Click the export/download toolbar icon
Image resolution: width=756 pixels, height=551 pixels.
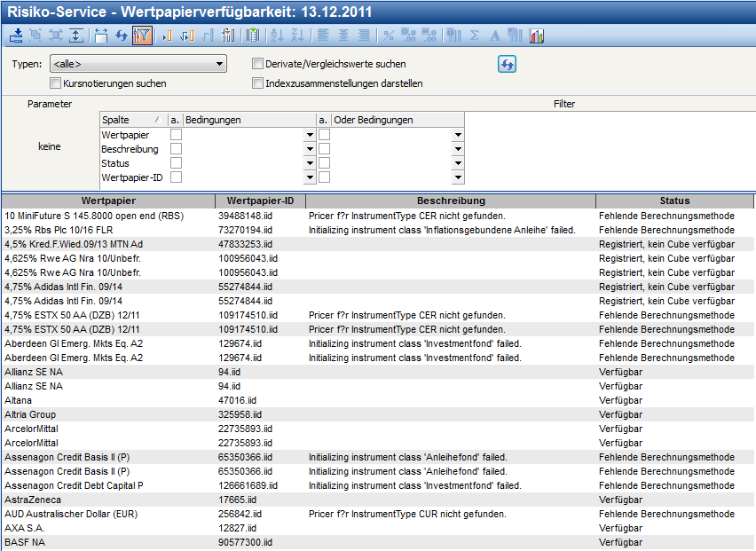(15, 36)
